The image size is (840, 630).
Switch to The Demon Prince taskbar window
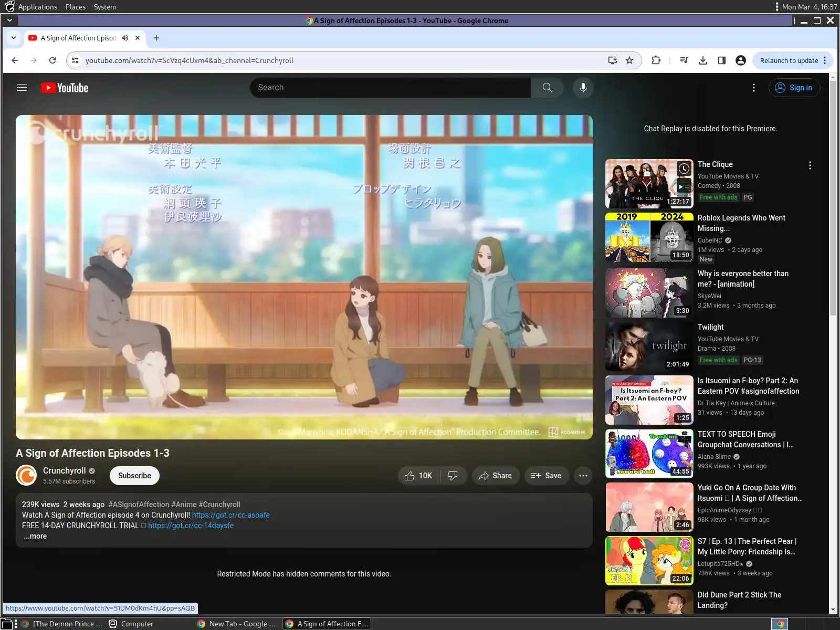coord(62,624)
